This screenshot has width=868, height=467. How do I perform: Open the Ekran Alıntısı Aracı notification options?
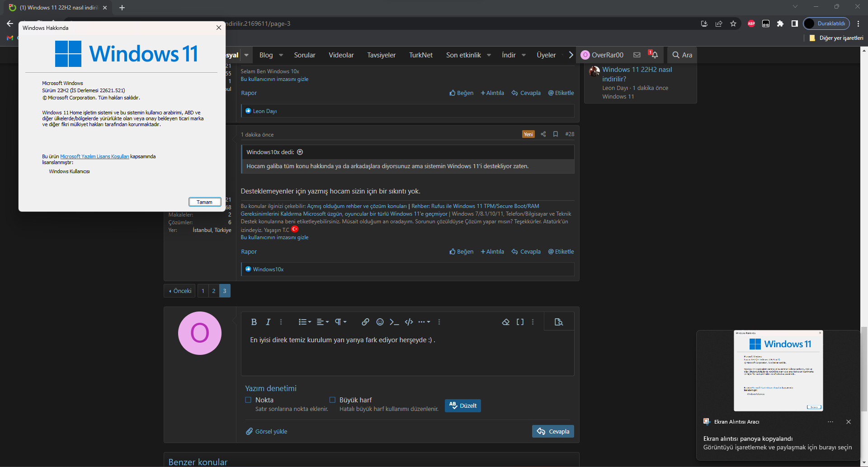830,422
